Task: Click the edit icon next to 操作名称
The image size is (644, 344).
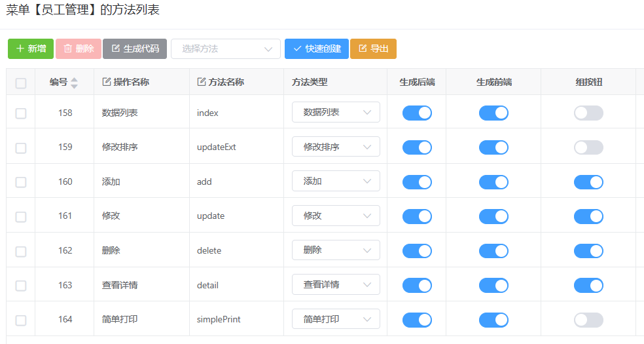Action: pos(107,82)
